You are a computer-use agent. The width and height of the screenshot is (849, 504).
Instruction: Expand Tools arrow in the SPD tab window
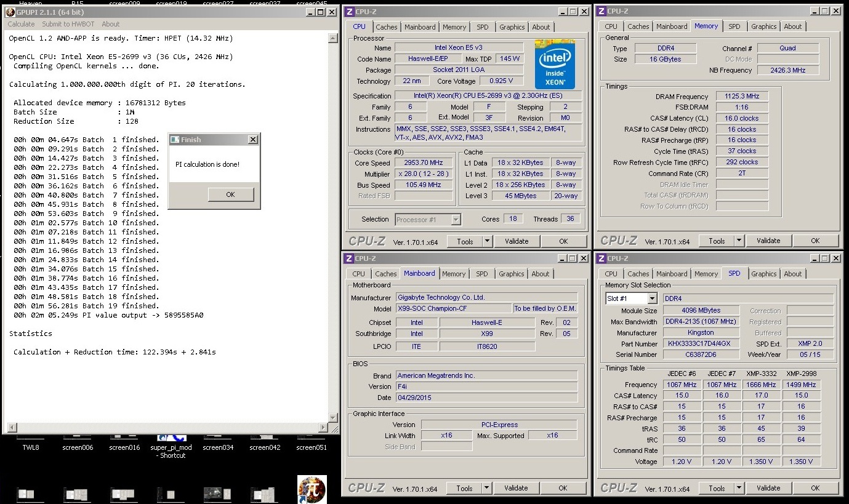[x=739, y=488]
